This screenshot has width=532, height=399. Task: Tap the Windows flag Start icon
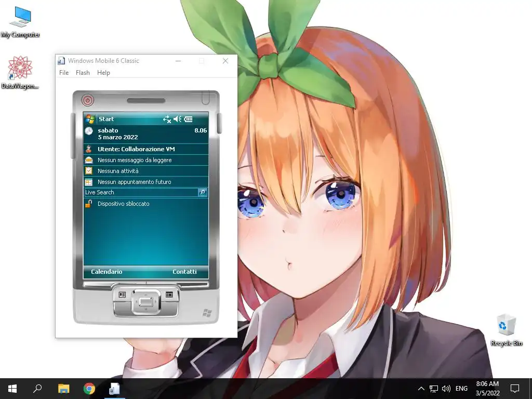point(90,119)
